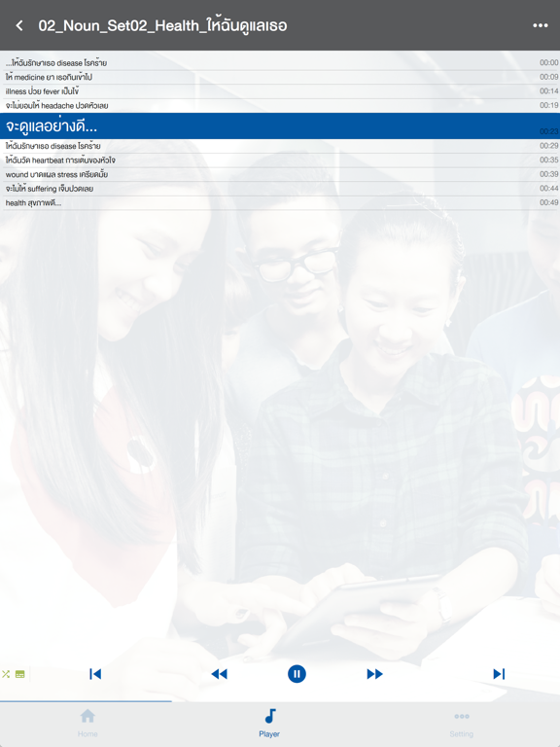This screenshot has width=560, height=747.
Task: Switch to the Home tab
Action: coord(87,724)
